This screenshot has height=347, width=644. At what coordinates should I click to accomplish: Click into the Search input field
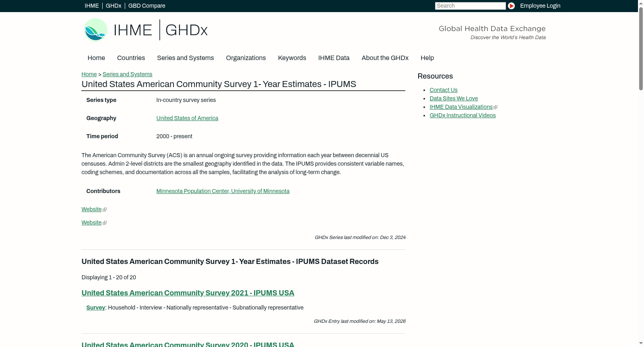(x=470, y=6)
